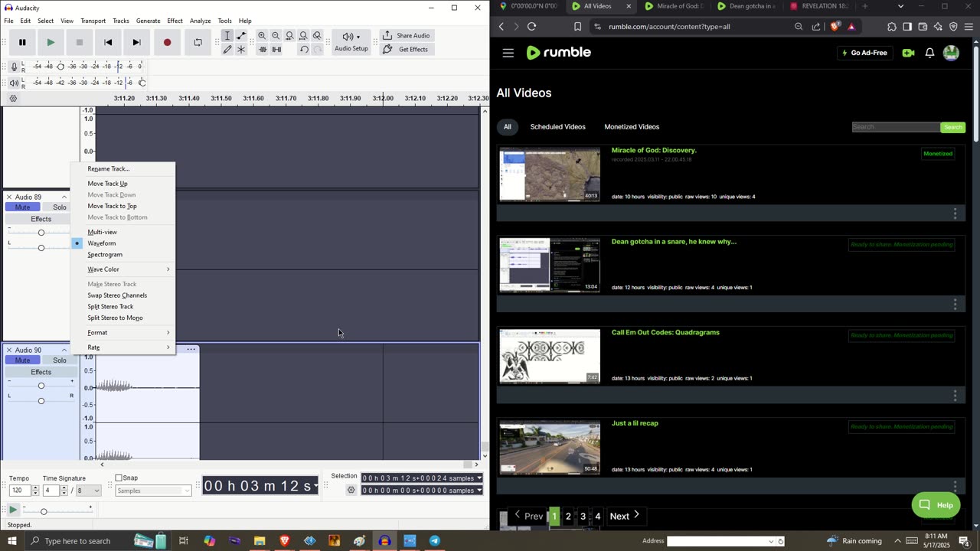The image size is (980, 551).
Task: Open timeline options gear icon
Action: 13,98
